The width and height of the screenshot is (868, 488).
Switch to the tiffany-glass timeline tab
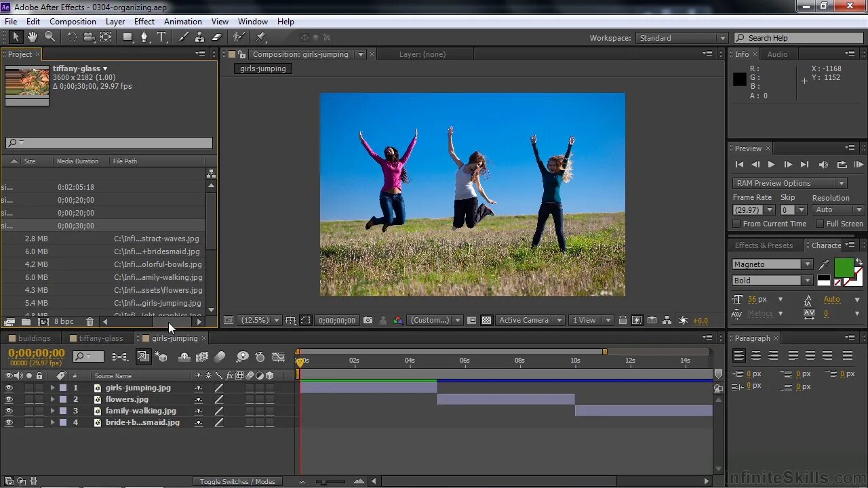[100, 338]
